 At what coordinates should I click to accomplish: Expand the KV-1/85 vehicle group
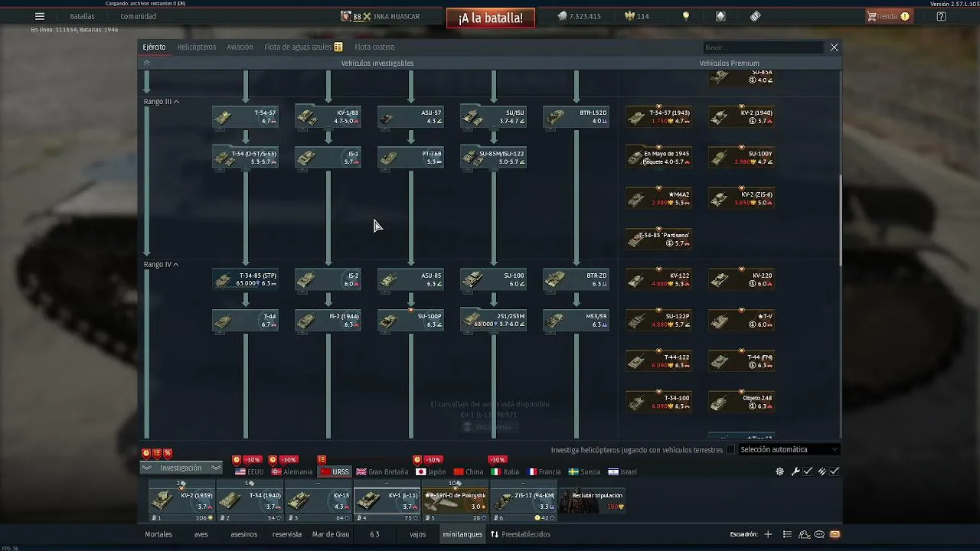[x=328, y=116]
